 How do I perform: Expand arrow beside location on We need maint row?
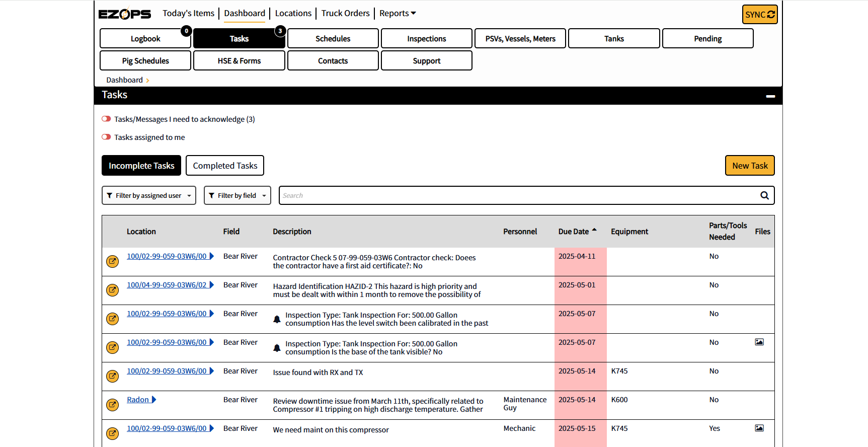coord(212,428)
